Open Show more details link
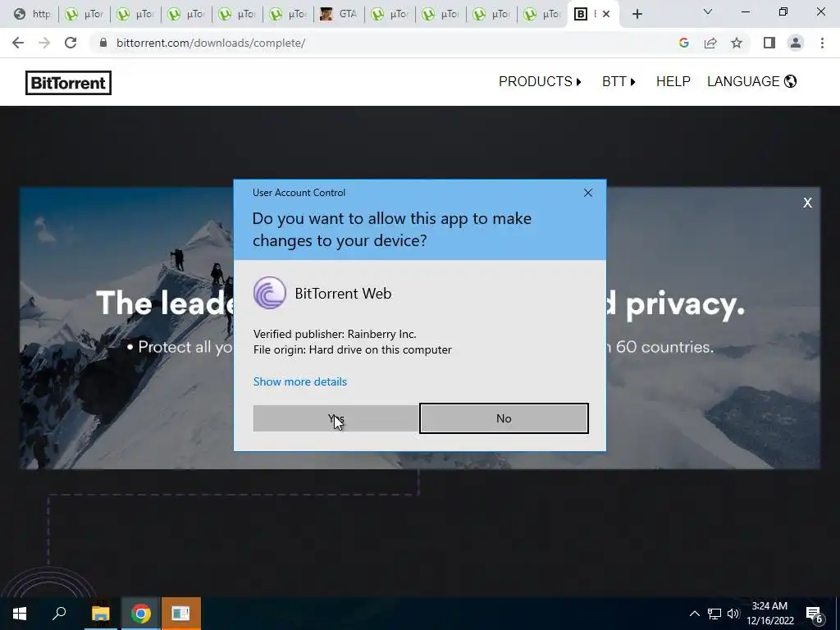 tap(300, 381)
